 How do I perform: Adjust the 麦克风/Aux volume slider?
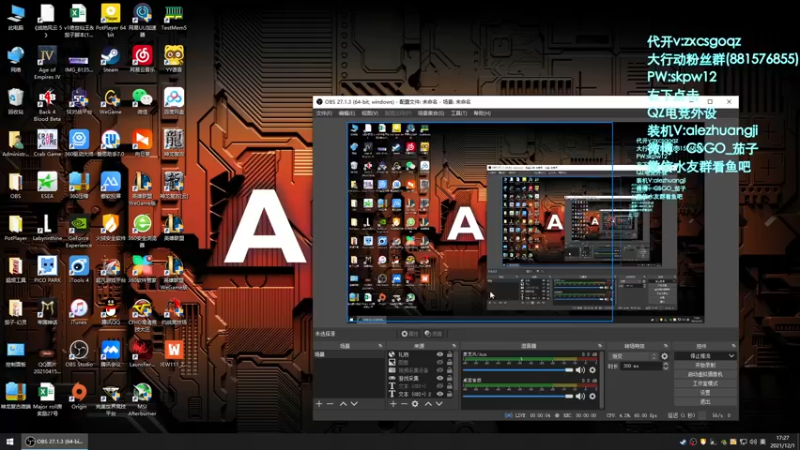point(518,370)
